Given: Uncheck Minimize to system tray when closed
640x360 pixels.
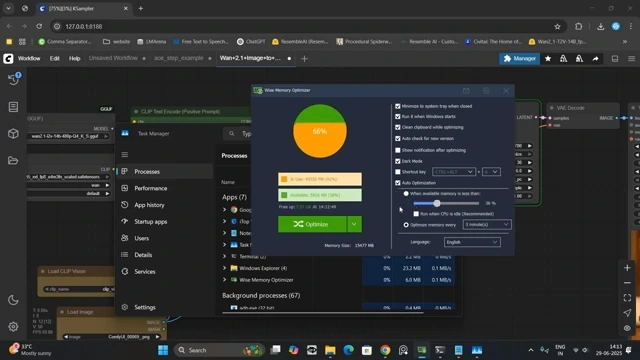Looking at the screenshot, I should [x=398, y=106].
